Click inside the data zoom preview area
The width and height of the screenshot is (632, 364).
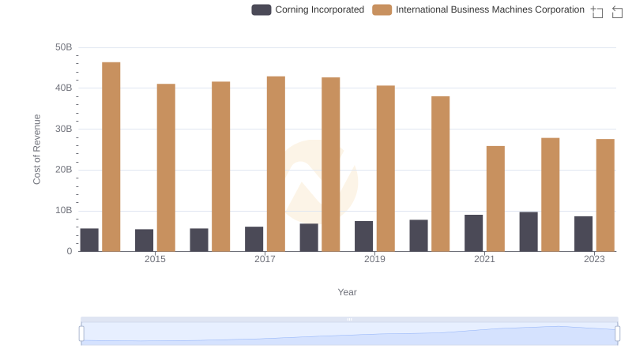(349, 333)
